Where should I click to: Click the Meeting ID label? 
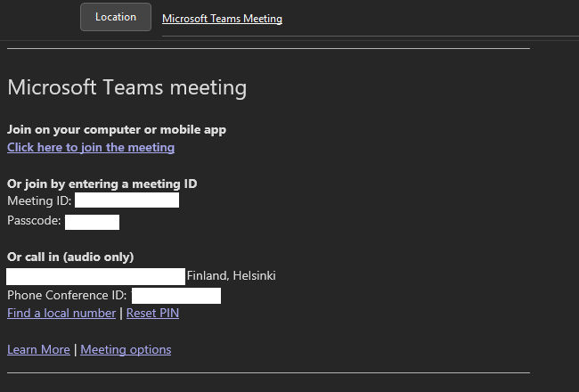[39, 201]
